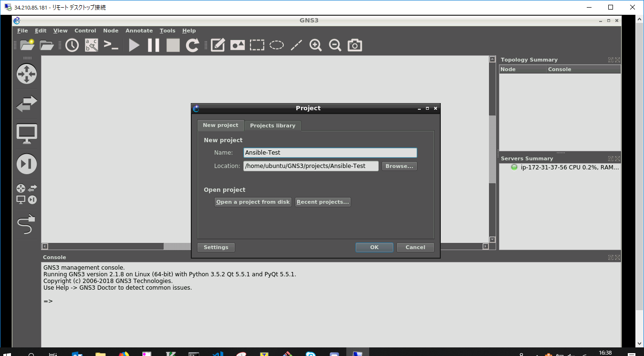Close the Console panel
This screenshot has width=644, height=356.
(x=618, y=258)
